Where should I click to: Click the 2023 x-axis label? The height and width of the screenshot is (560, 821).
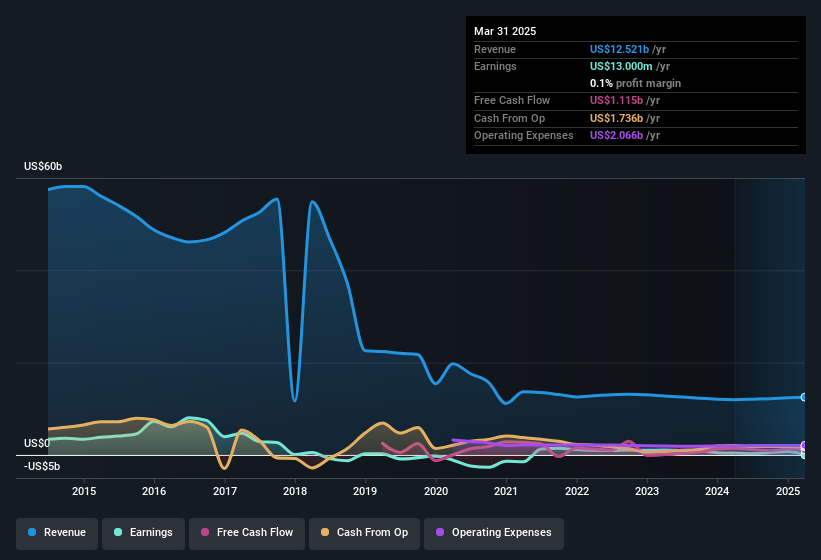(647, 491)
